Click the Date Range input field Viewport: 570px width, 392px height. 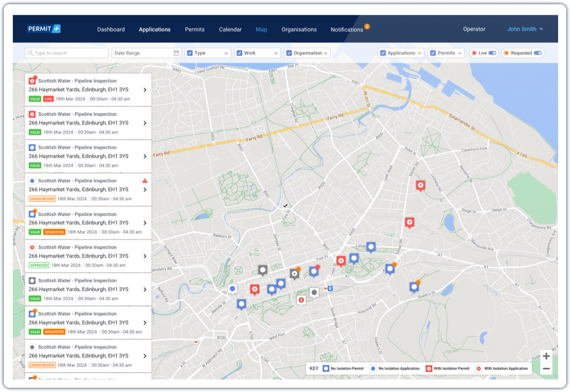(147, 53)
